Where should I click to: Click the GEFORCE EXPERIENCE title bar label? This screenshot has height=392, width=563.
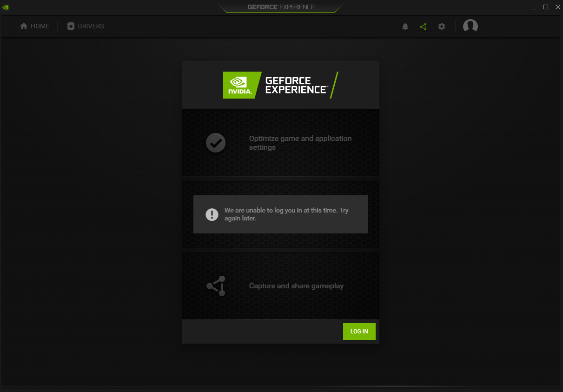(x=280, y=7)
